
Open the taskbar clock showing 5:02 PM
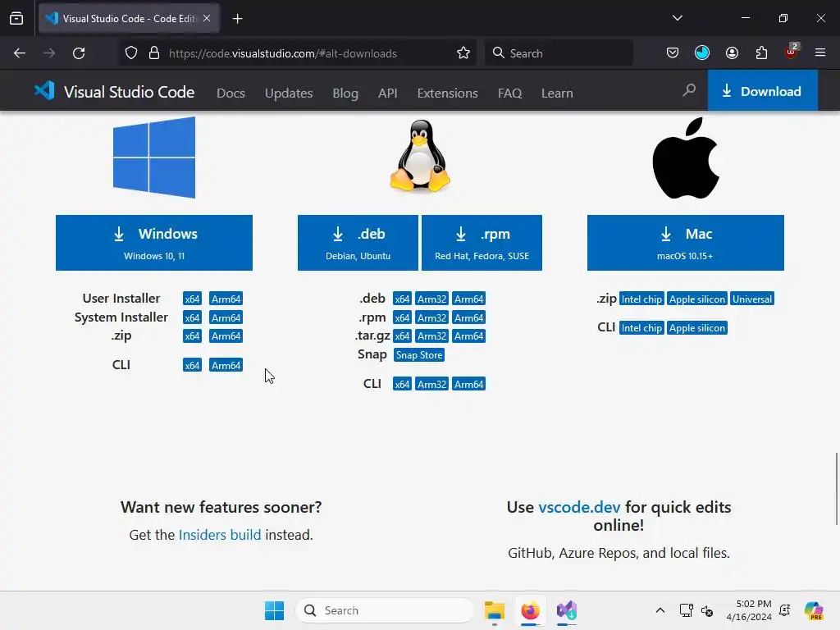(x=749, y=610)
